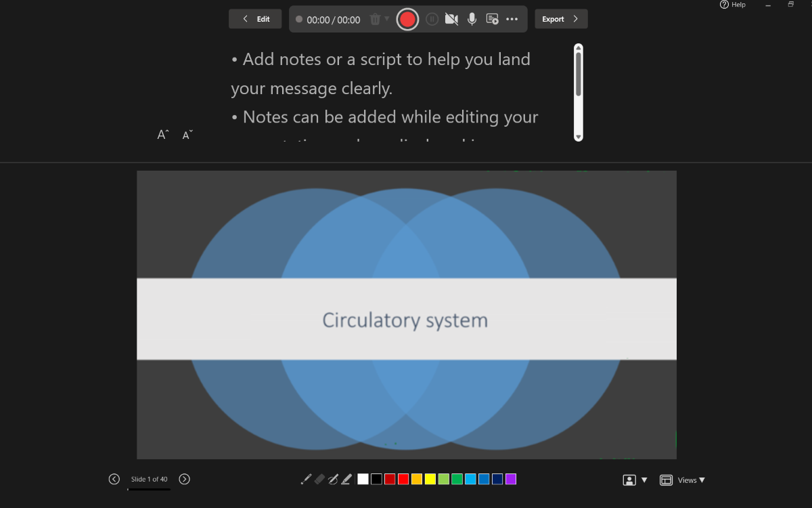The image size is (812, 508).
Task: Click the notes scrollbar thumb
Action: (x=579, y=75)
